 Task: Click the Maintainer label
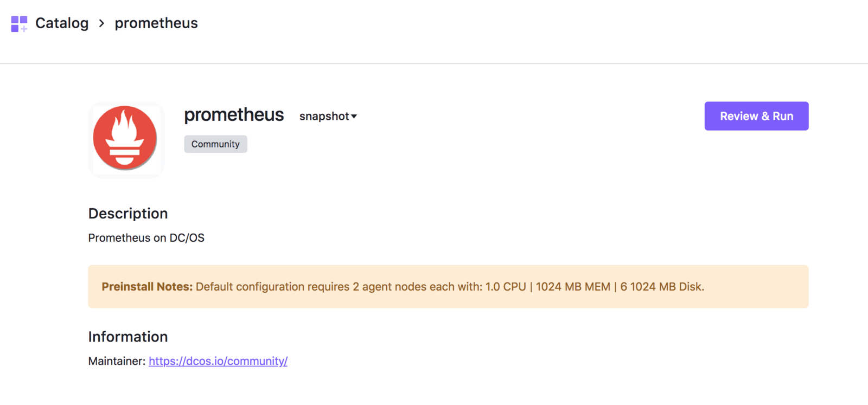pos(117,361)
